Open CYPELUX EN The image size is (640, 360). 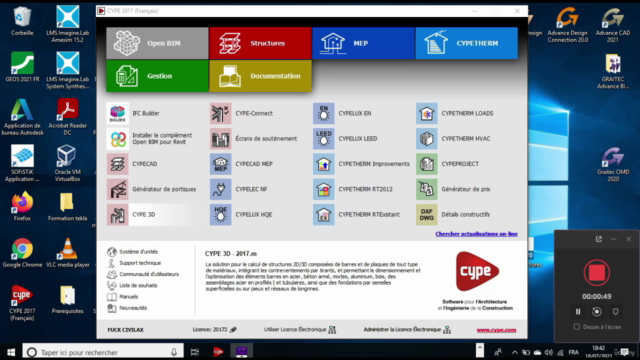click(342, 113)
